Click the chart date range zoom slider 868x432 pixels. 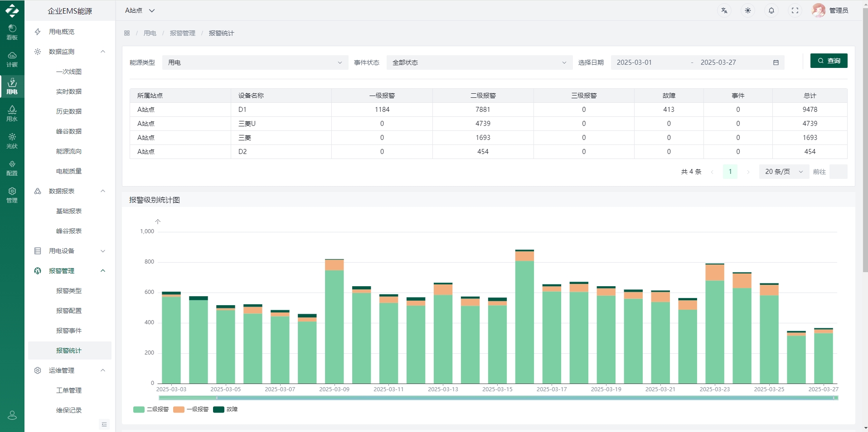pos(498,398)
